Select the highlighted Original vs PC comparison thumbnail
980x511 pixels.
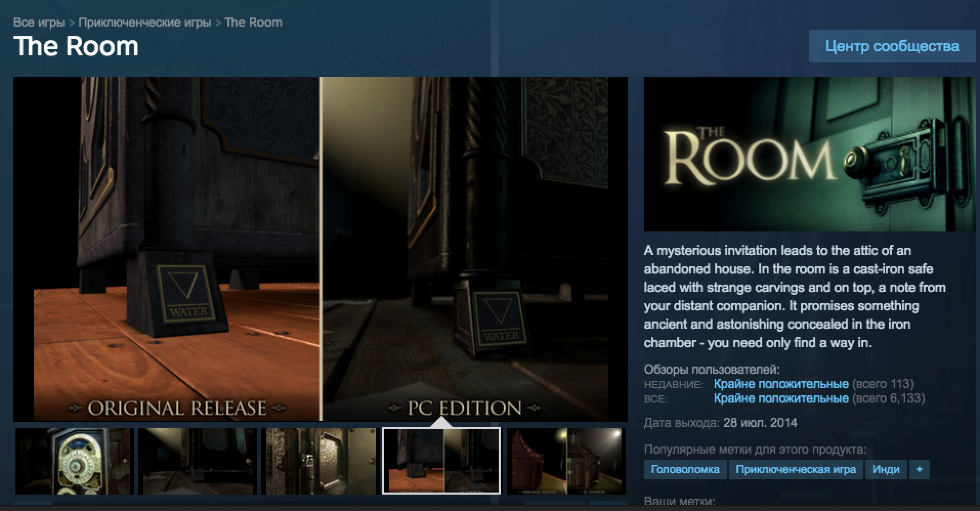point(441,461)
